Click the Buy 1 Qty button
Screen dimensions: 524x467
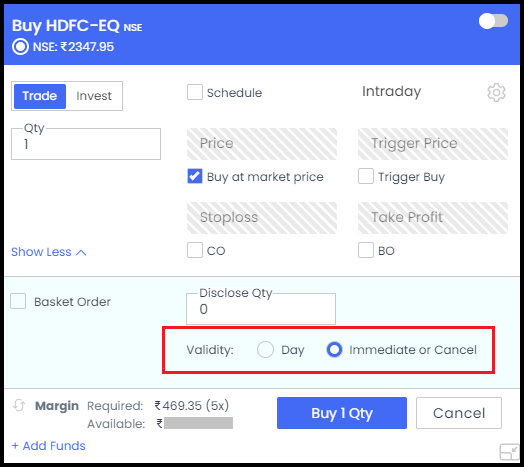coord(342,413)
